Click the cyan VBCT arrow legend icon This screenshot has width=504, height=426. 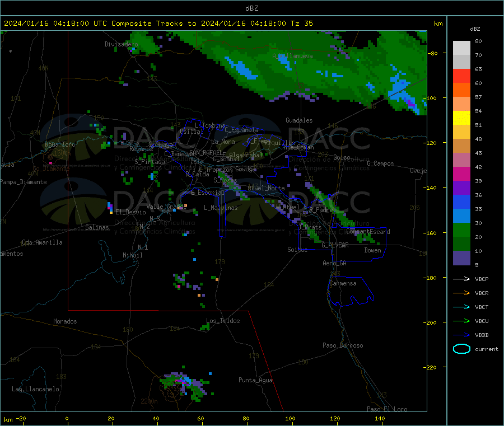(461, 307)
